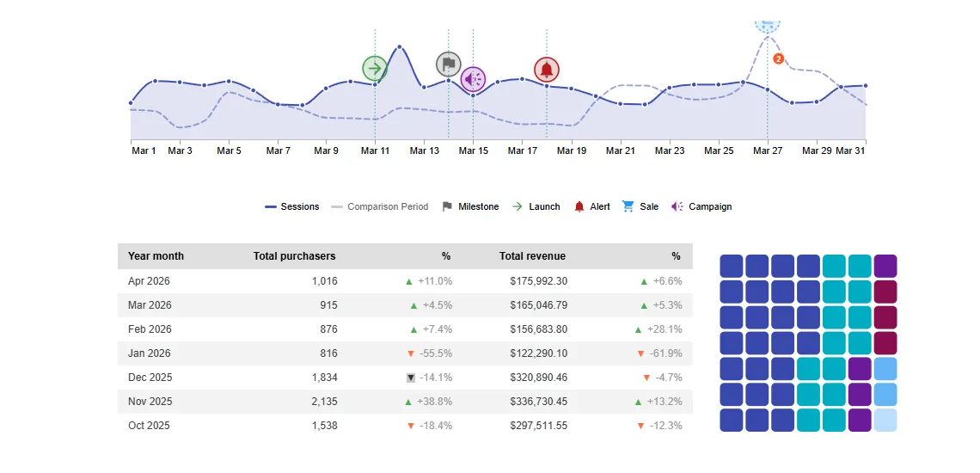Click the gray Milestone flag marker on Mar 14

tap(448, 64)
